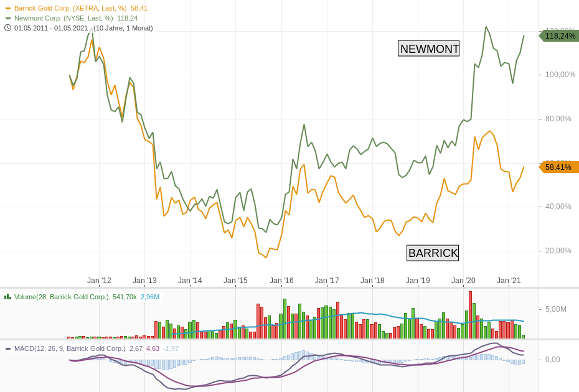Click the volume value 541,70k
Screen dimensions: 579x392
(x=125, y=297)
